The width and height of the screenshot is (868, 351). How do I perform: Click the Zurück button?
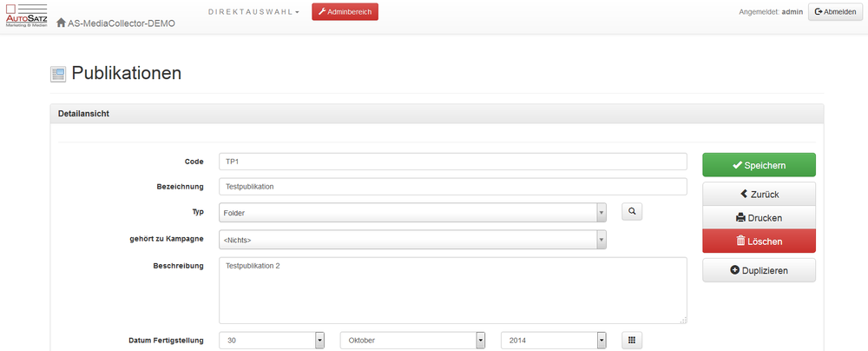tap(759, 194)
